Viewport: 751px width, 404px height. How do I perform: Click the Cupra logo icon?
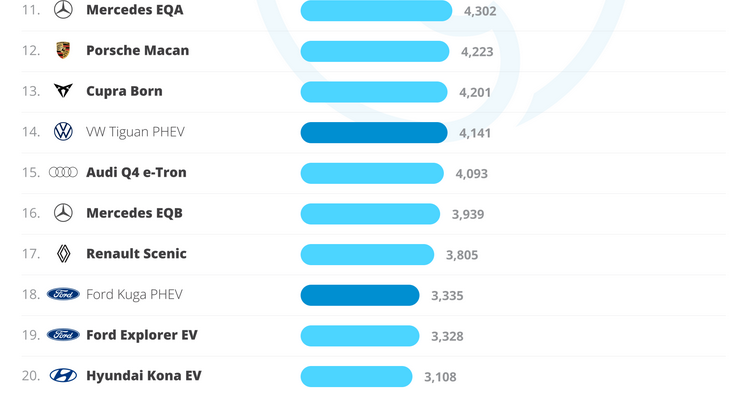click(x=63, y=91)
